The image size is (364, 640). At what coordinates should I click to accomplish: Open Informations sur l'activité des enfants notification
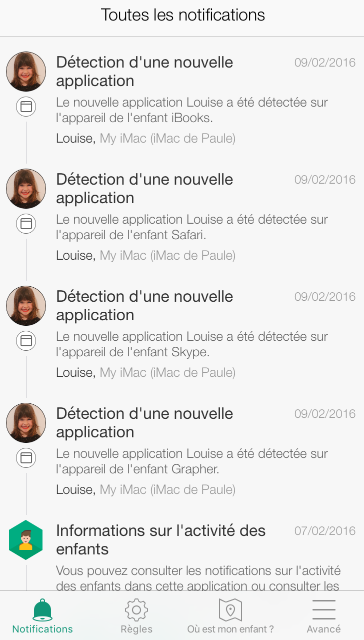pyautogui.click(x=160, y=539)
